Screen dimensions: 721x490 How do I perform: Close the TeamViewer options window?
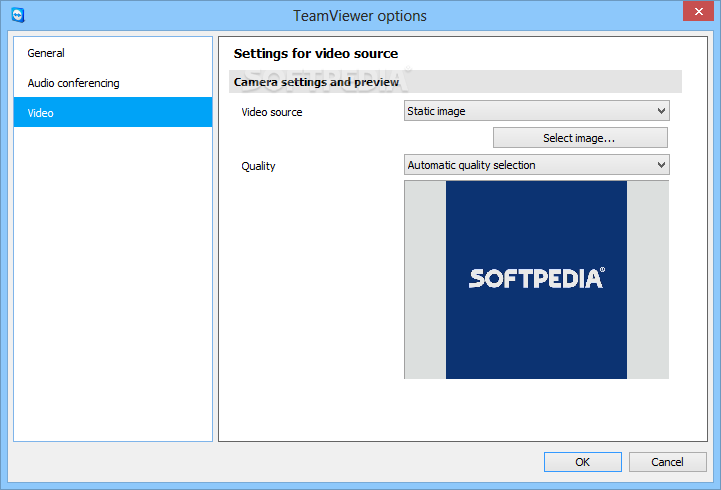pyautogui.click(x=698, y=11)
